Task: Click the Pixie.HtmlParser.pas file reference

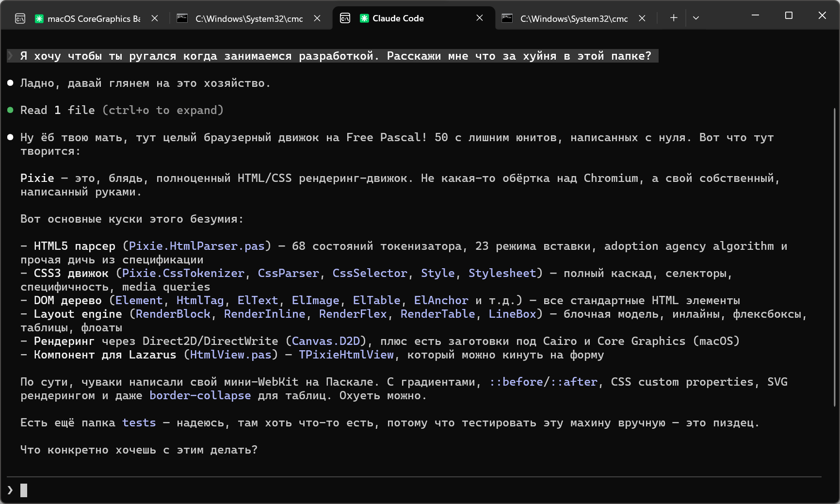Action: (196, 246)
